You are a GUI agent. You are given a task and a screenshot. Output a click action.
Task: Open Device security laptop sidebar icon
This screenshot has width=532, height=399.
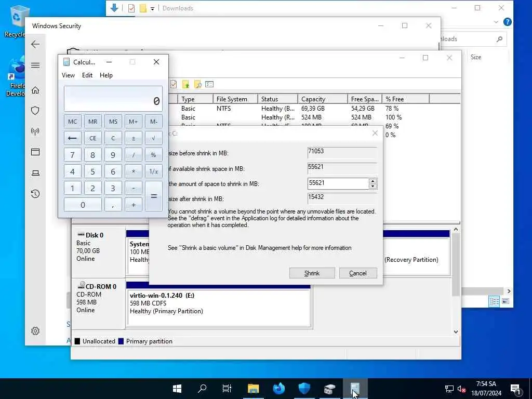point(35,173)
